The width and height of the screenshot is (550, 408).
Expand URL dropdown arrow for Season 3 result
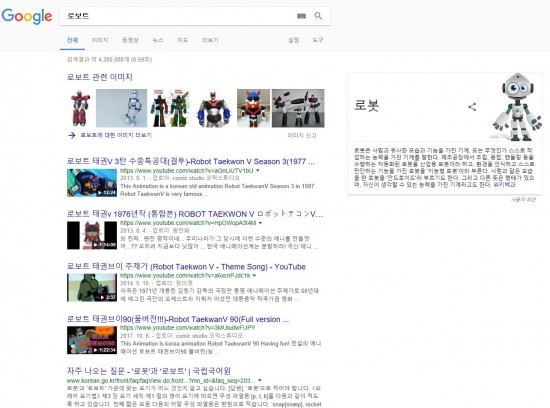tap(258, 170)
